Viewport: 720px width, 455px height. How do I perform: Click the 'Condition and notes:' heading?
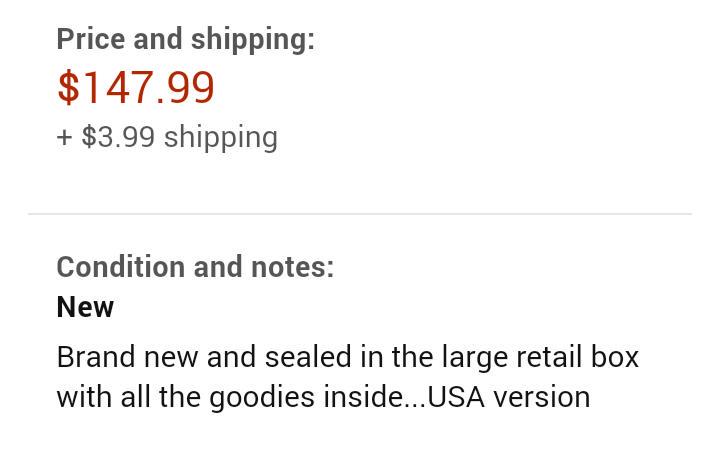pos(195,267)
